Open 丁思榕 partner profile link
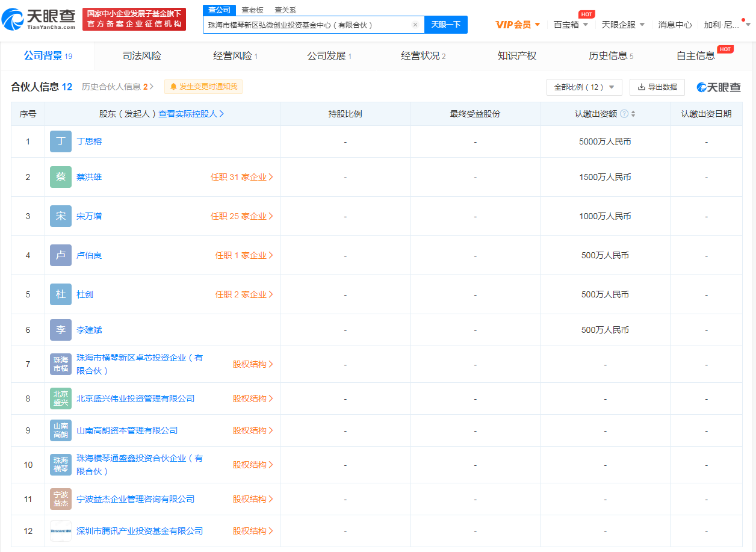Image resolution: width=756 pixels, height=552 pixels. pyautogui.click(x=89, y=141)
